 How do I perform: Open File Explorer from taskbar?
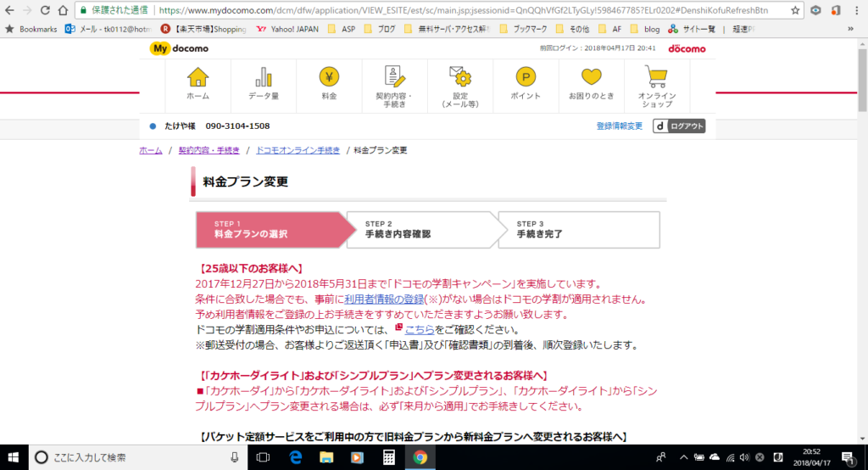pos(326,457)
